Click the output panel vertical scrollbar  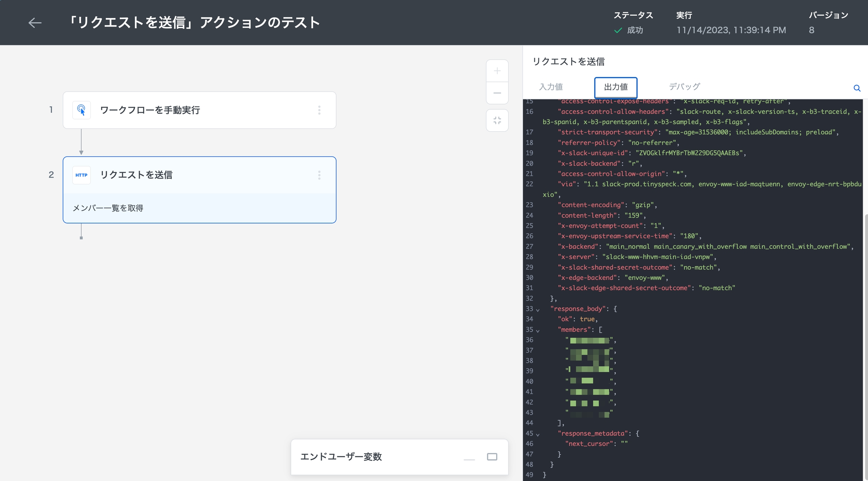[866, 339]
